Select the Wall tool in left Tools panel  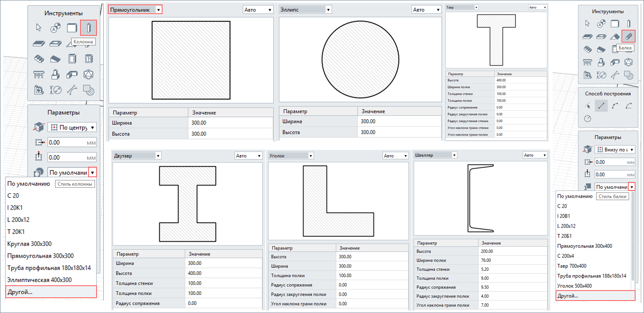tap(72, 28)
